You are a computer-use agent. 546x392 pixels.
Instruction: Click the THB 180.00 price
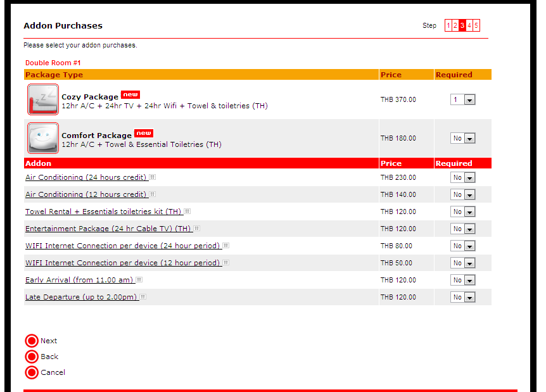398,138
